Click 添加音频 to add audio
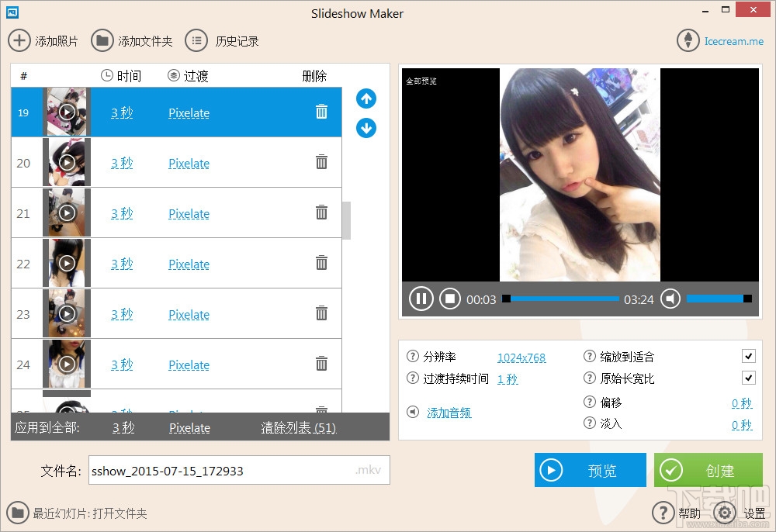Screen dimensions: 776x532 pos(449,413)
